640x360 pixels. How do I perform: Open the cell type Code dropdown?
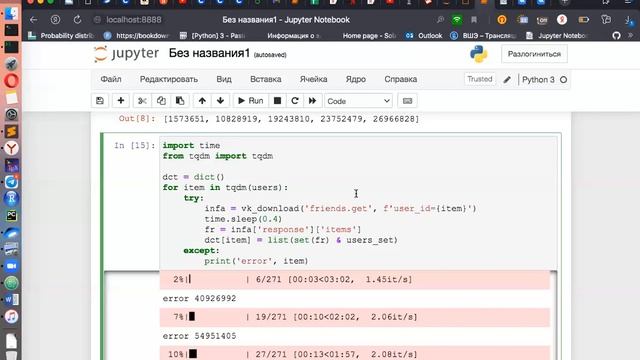[358, 101]
